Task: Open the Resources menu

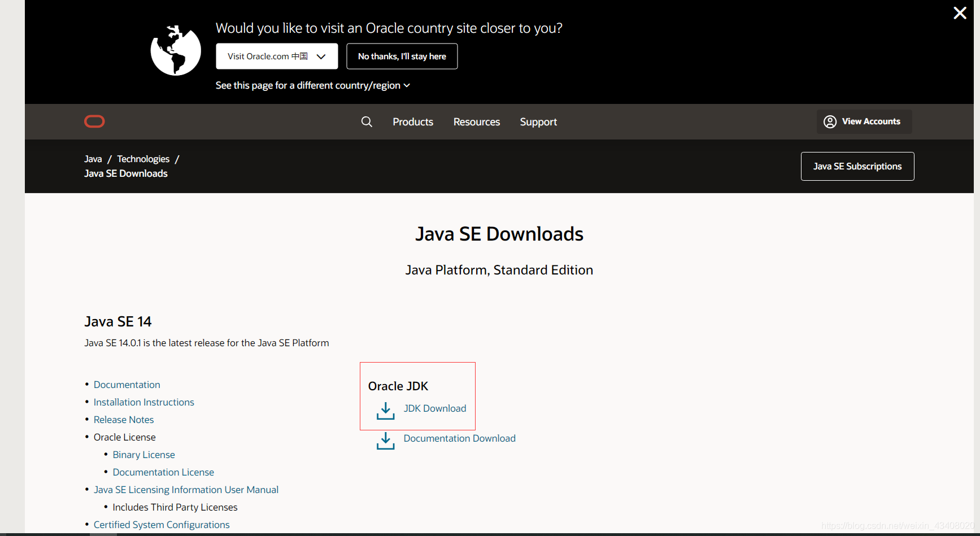Action: pos(477,122)
